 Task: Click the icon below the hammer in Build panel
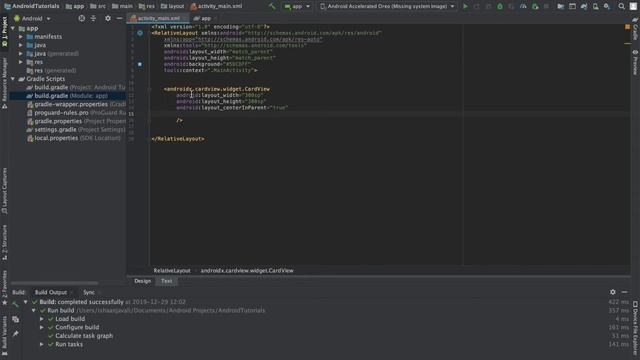16,319
